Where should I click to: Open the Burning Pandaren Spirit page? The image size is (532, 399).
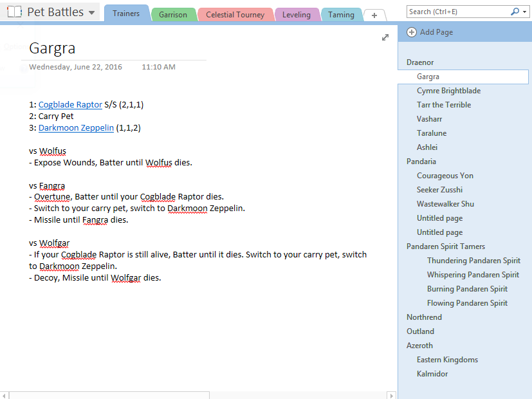[x=467, y=289]
